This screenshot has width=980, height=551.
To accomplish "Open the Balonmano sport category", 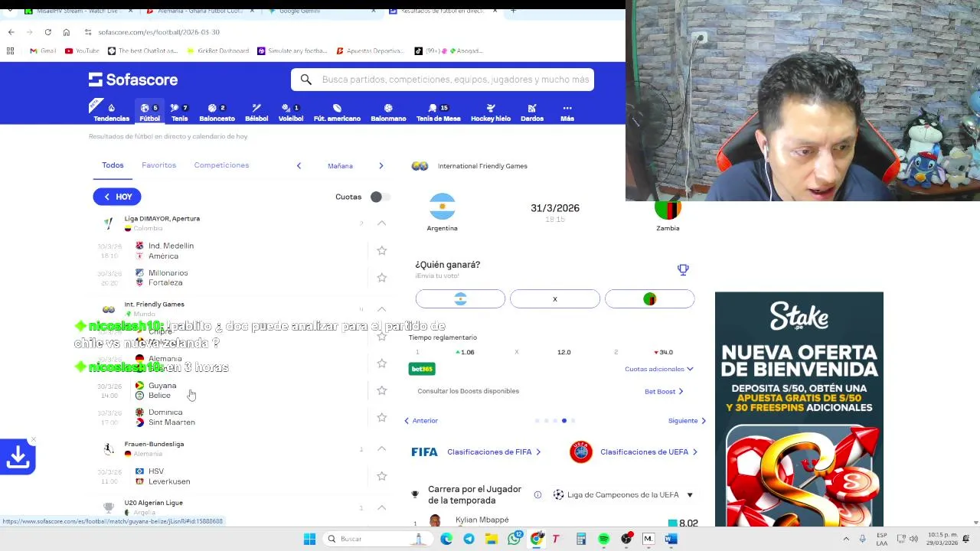I will point(388,112).
